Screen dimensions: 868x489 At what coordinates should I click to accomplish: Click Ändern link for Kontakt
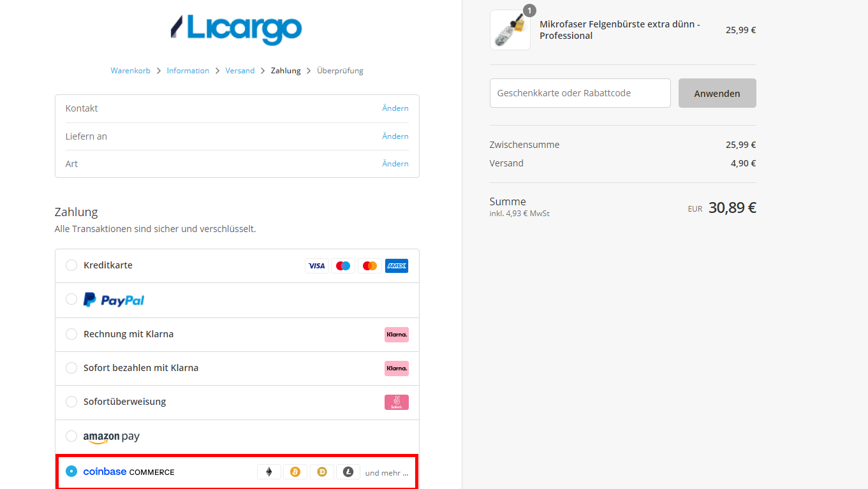tap(395, 108)
